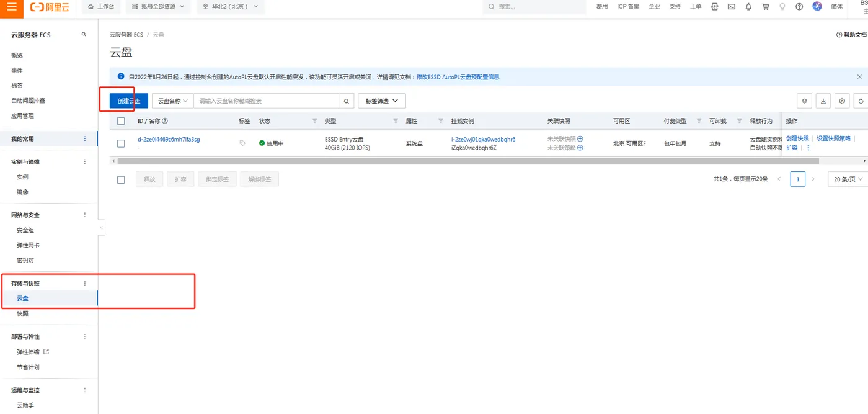Click the Alibaba Cloud logo
The width and height of the screenshot is (868, 414).
[50, 7]
